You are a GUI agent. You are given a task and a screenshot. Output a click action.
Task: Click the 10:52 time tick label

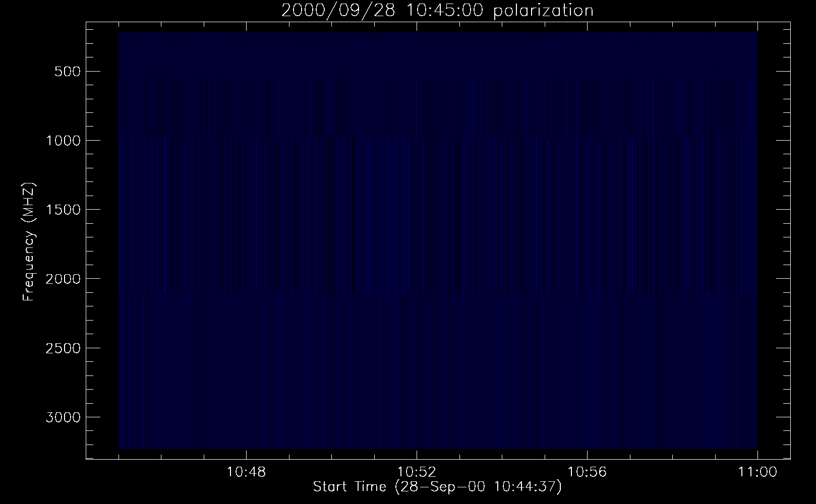[x=417, y=472]
